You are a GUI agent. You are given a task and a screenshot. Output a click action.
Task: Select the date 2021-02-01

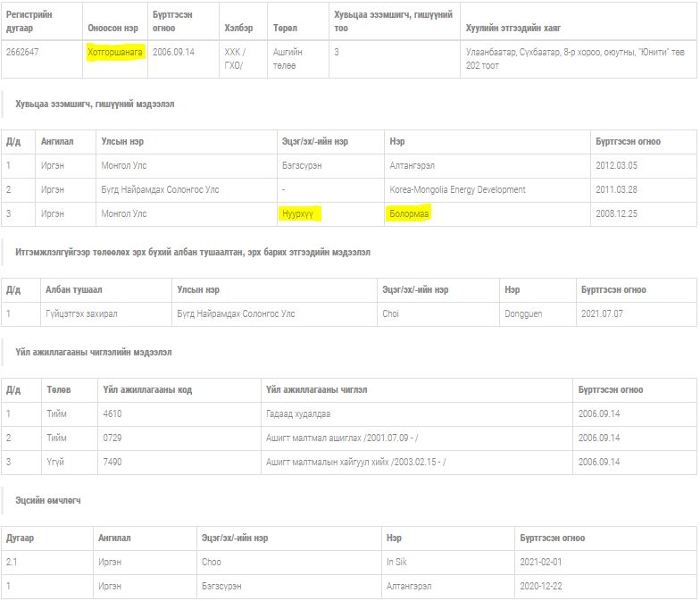[x=541, y=563]
